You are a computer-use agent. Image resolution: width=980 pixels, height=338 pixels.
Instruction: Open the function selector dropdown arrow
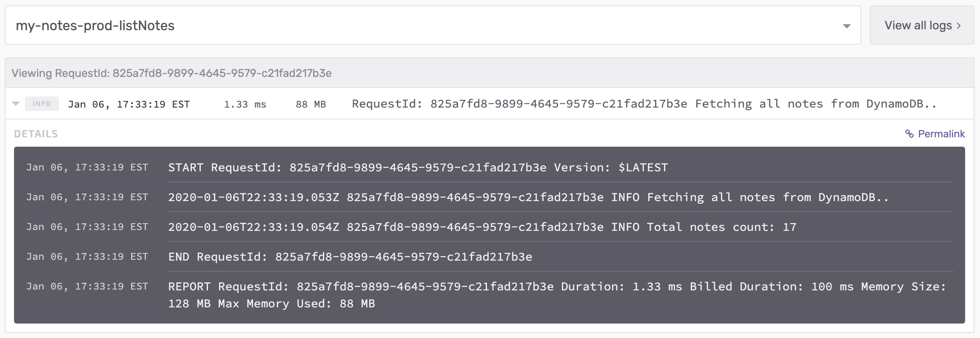[x=846, y=26]
